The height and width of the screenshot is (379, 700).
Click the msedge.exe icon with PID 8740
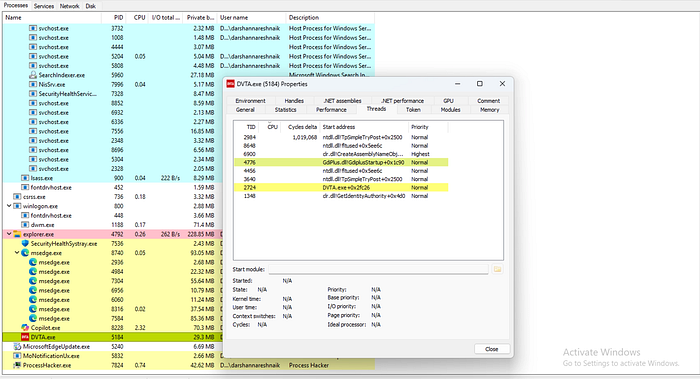pos(25,253)
